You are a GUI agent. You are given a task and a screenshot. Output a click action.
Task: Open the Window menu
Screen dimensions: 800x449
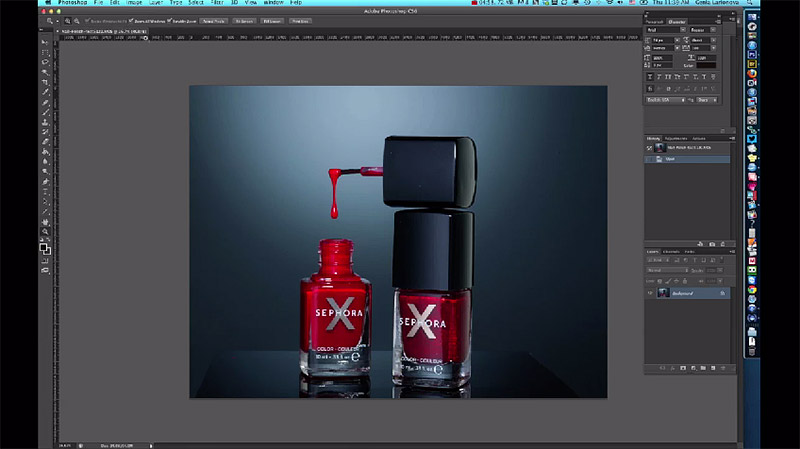(x=273, y=3)
